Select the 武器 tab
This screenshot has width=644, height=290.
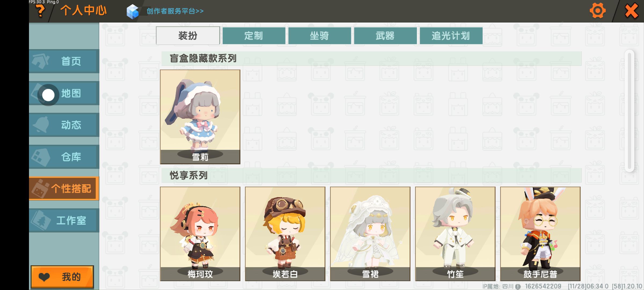[x=385, y=35]
